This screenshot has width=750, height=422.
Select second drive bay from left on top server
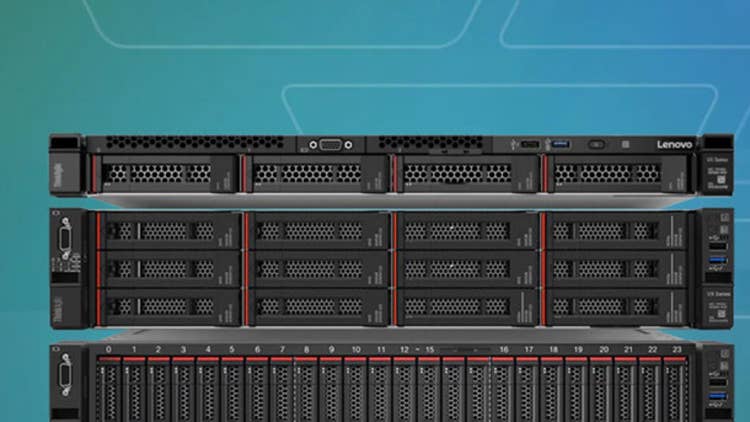(316, 173)
